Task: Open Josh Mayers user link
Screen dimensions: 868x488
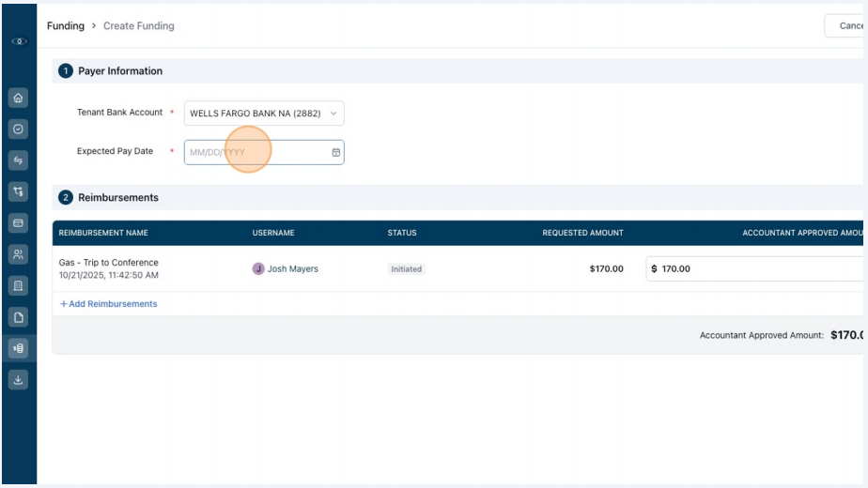Action: click(x=292, y=269)
